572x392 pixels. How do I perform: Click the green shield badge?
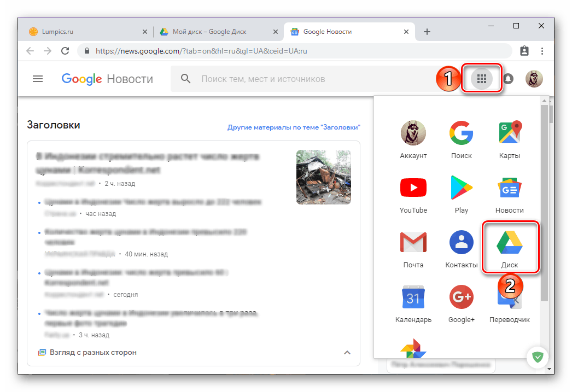point(538,356)
